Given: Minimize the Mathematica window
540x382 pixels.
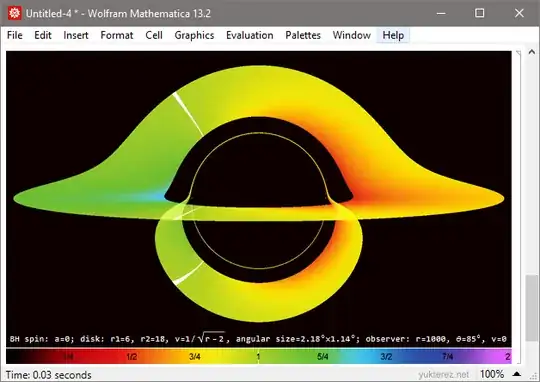Looking at the screenshot, I should point(441,13).
